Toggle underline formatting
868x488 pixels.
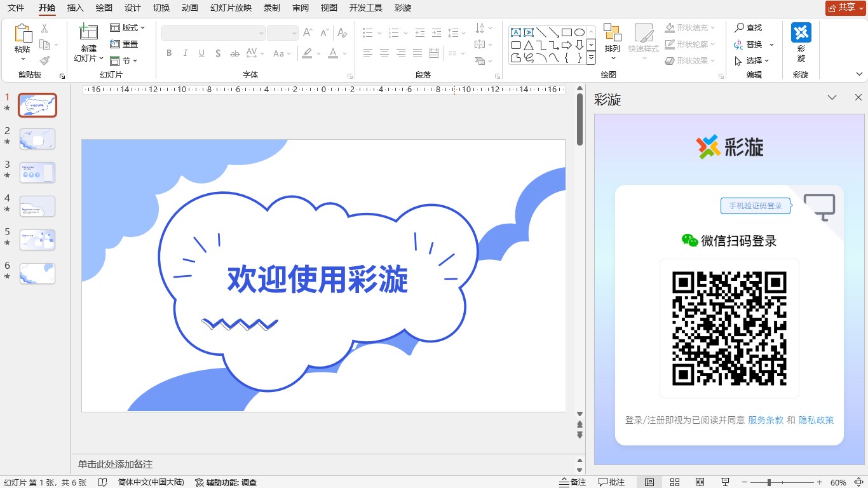pos(202,53)
